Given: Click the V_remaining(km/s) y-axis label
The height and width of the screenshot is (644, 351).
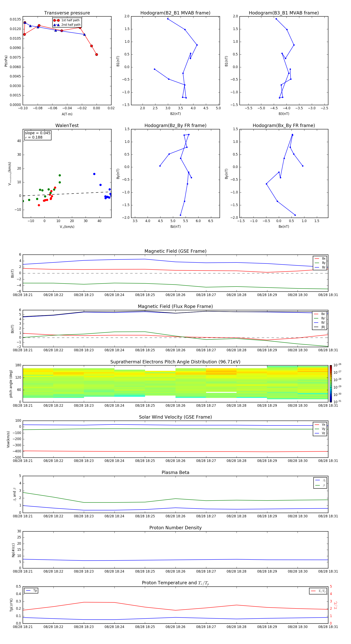Looking at the screenshot, I should click(x=10, y=173).
